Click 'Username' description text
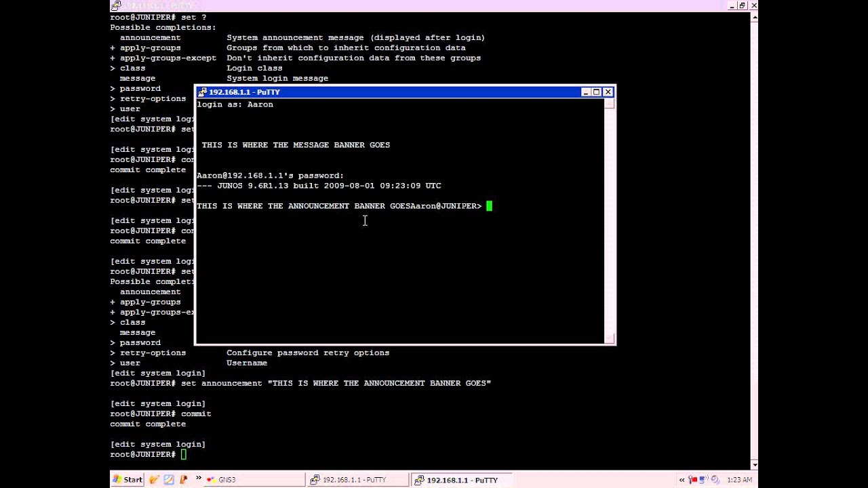 (x=247, y=363)
